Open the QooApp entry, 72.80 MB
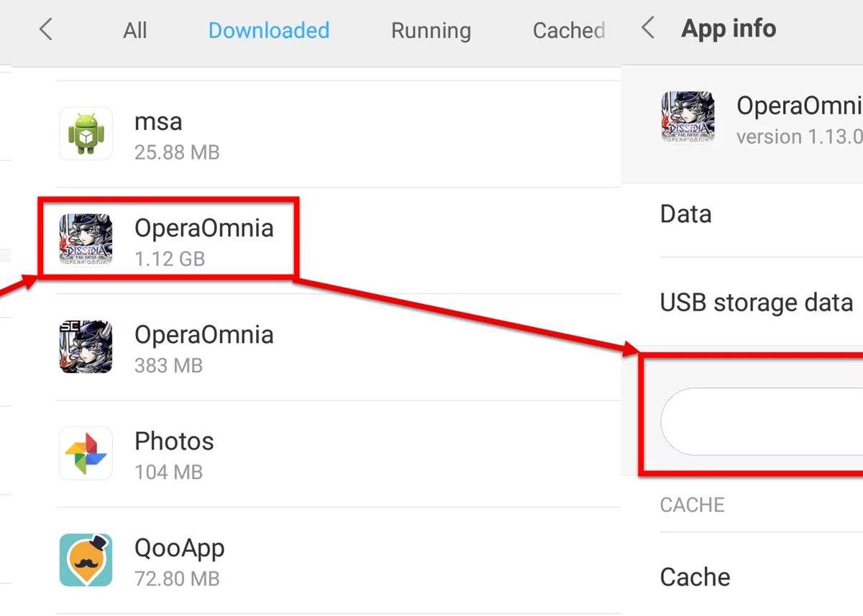The image size is (863, 616). point(338,560)
